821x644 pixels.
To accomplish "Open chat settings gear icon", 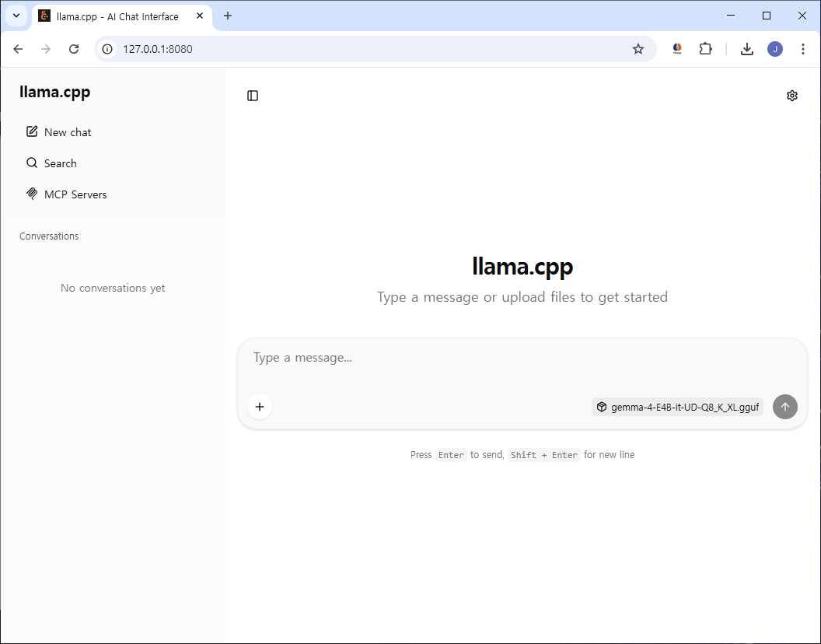I will click(x=791, y=96).
